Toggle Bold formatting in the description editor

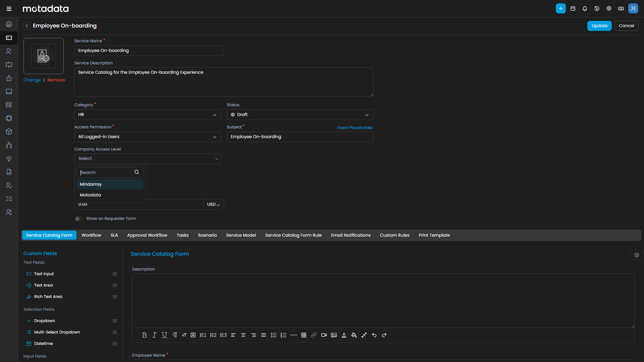pyautogui.click(x=144, y=335)
